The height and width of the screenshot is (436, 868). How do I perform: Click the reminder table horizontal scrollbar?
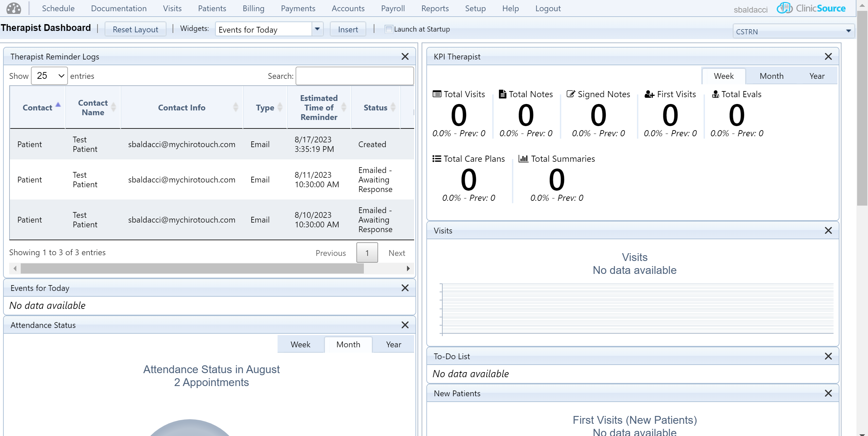coord(192,268)
